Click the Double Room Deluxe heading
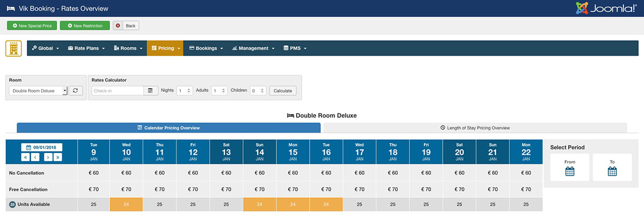644x216 pixels. coord(322,115)
